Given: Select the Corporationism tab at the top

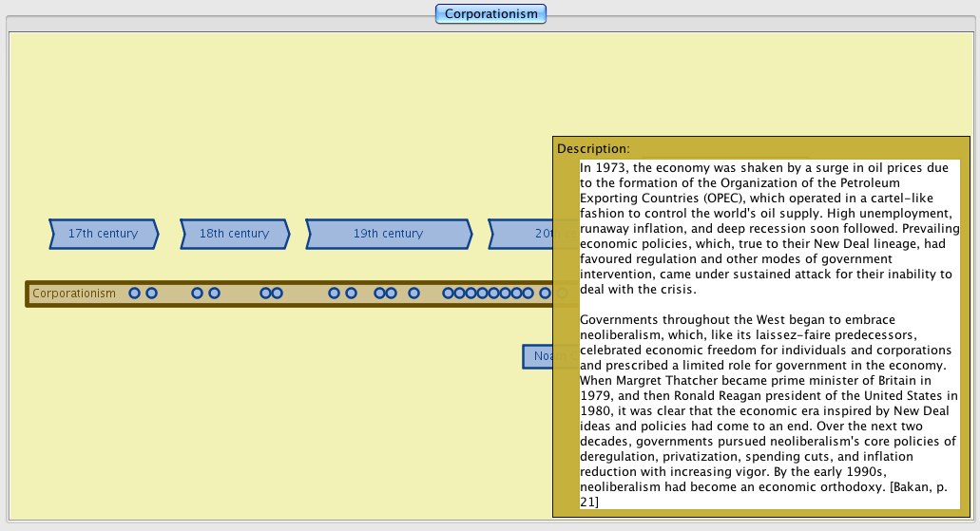Looking at the screenshot, I should pyautogui.click(x=490, y=13).
